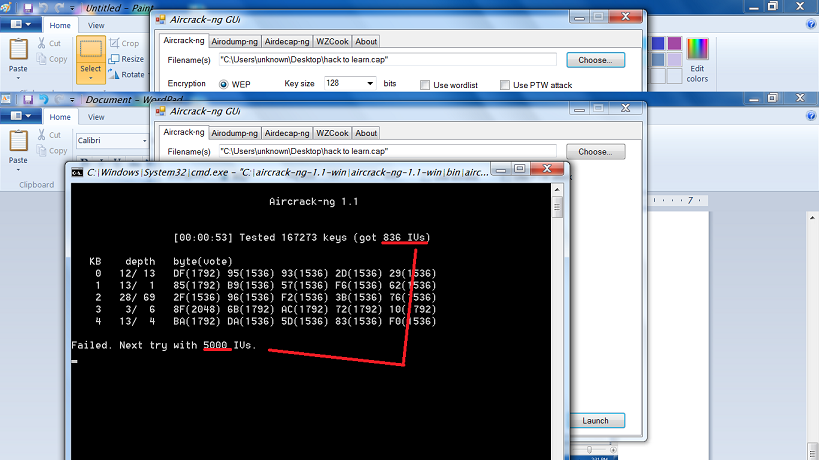
Task: Open the WZCook tab in top window
Action: [x=332, y=41]
